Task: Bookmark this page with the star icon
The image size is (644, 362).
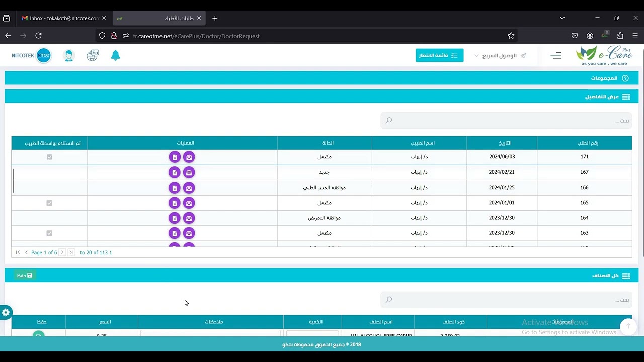Action: [x=511, y=36]
